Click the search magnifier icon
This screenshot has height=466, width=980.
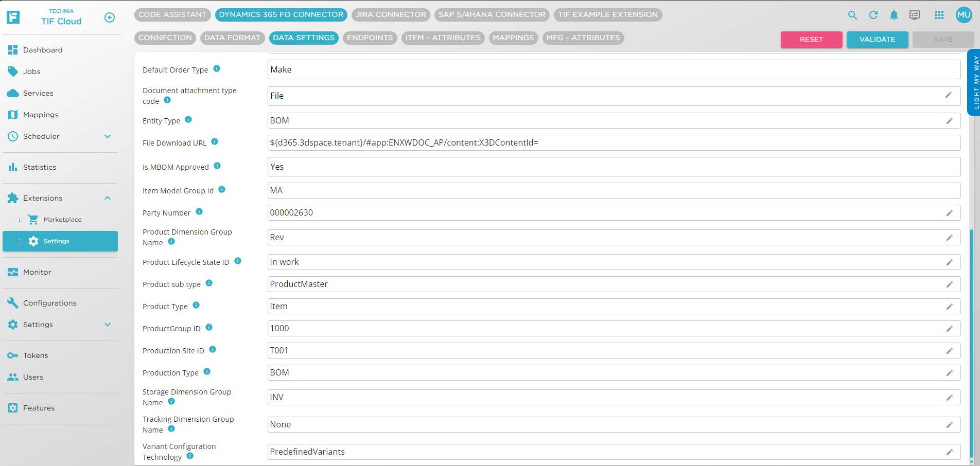(x=852, y=15)
